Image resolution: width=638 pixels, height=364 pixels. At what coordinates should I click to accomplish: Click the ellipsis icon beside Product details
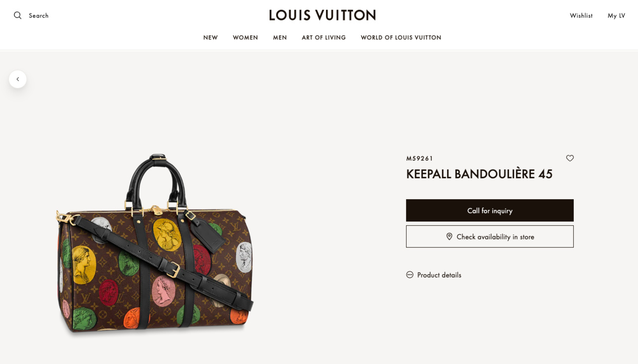click(410, 274)
